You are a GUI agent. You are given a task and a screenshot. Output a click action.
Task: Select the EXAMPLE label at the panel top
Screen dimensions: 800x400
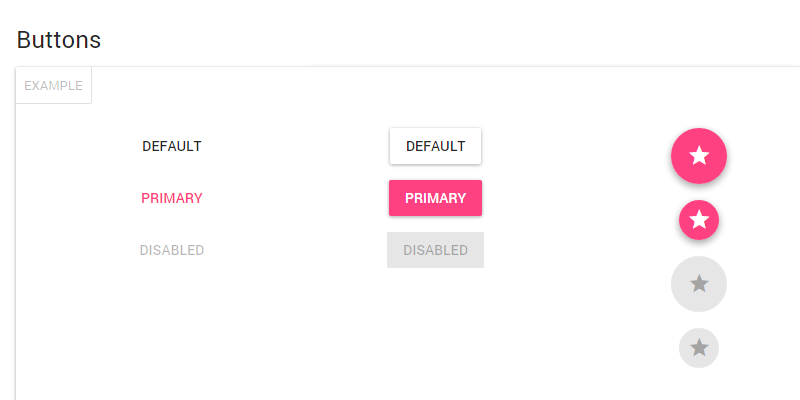(x=54, y=86)
